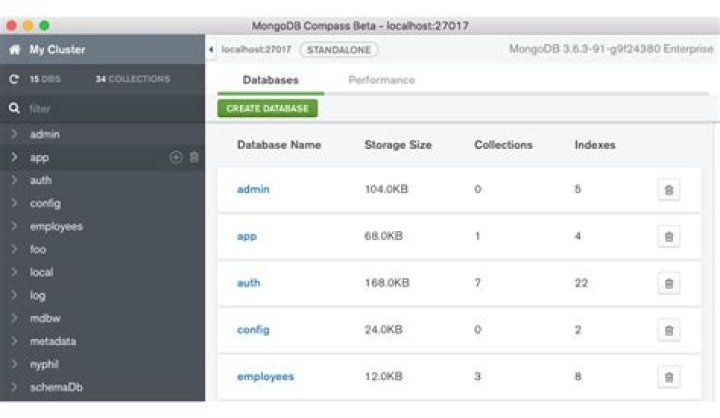
Task: Click the Create Database button
Action: point(267,108)
